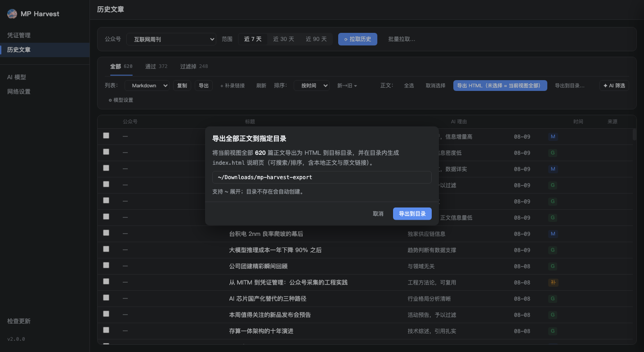The image size is (644, 352).
Task: Click the 公众号 column header
Action: 130,122
